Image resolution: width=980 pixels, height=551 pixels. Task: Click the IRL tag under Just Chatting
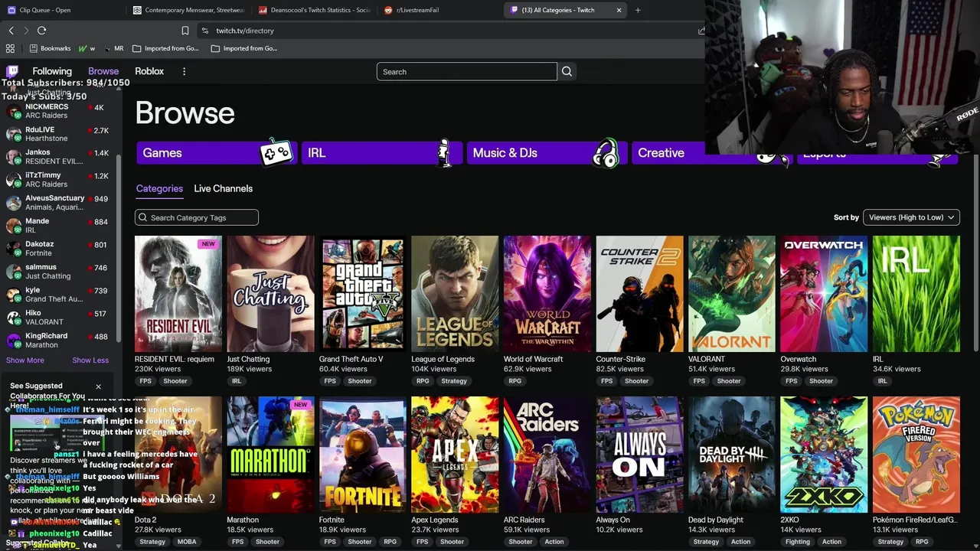pos(237,381)
